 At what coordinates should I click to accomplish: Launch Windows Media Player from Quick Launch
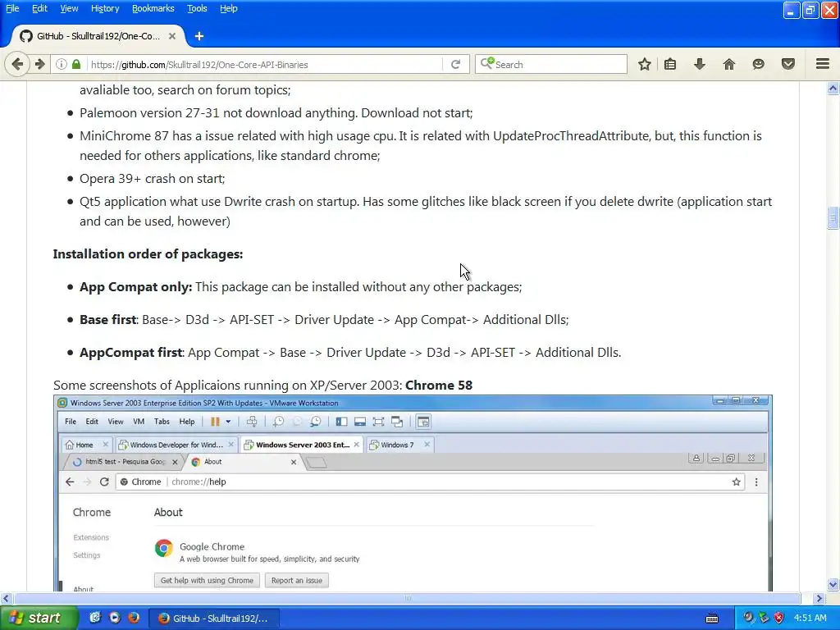point(115,618)
